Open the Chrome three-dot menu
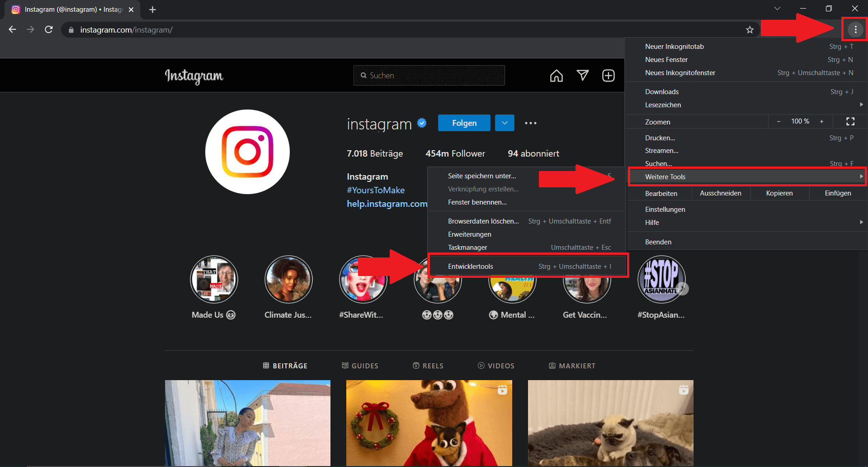 click(x=855, y=30)
